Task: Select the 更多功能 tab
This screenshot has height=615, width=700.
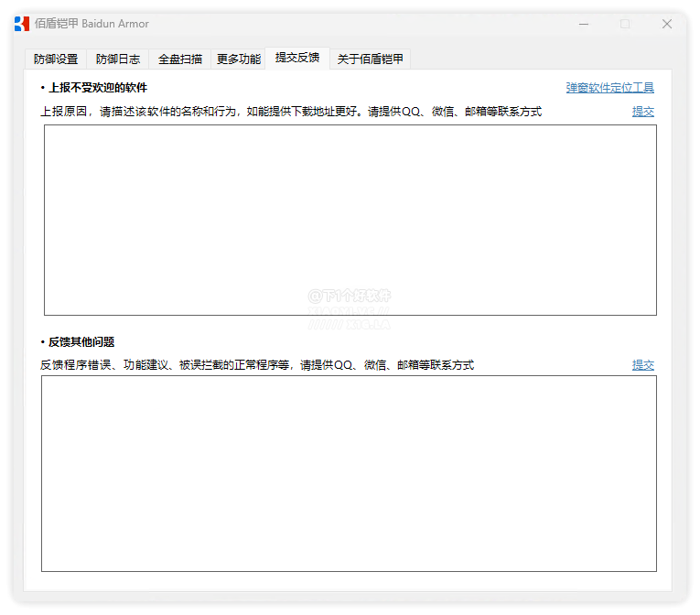Action: coord(239,59)
